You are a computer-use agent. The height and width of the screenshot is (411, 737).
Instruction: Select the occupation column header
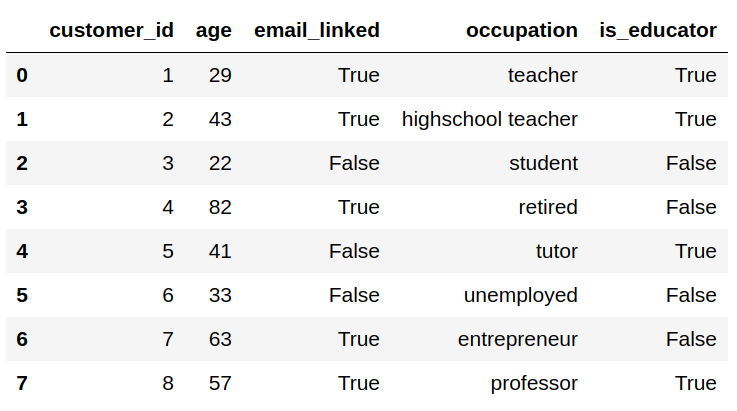[522, 32]
